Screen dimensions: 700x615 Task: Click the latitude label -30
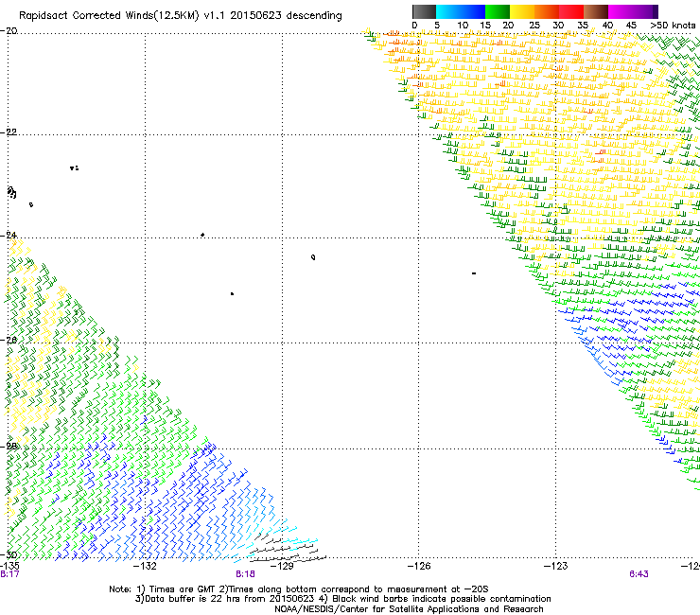coord(9,554)
